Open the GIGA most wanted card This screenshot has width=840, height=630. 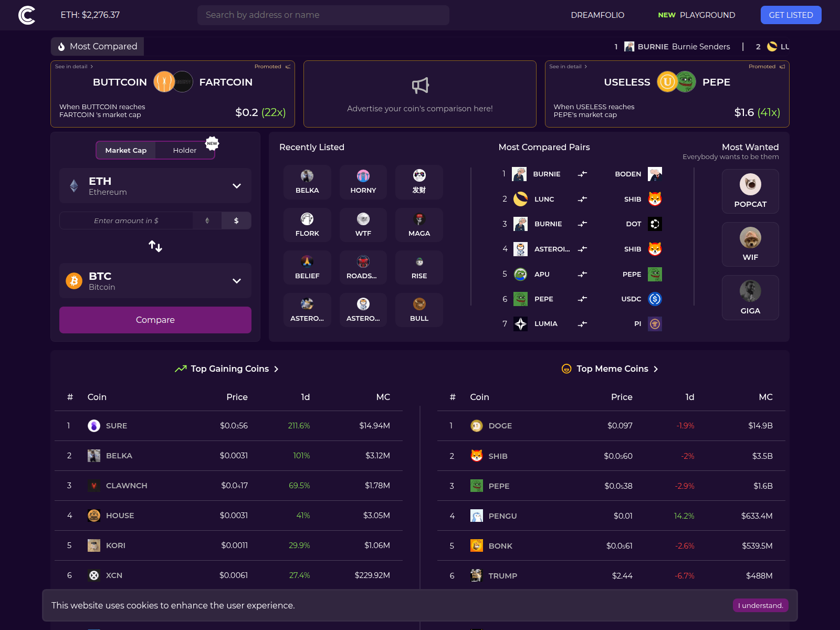[x=750, y=298]
